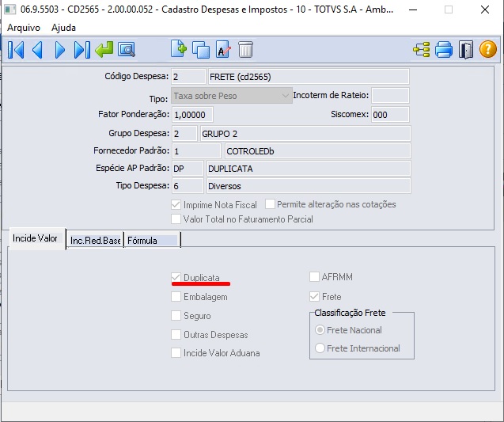Go to the previous record

38,50
